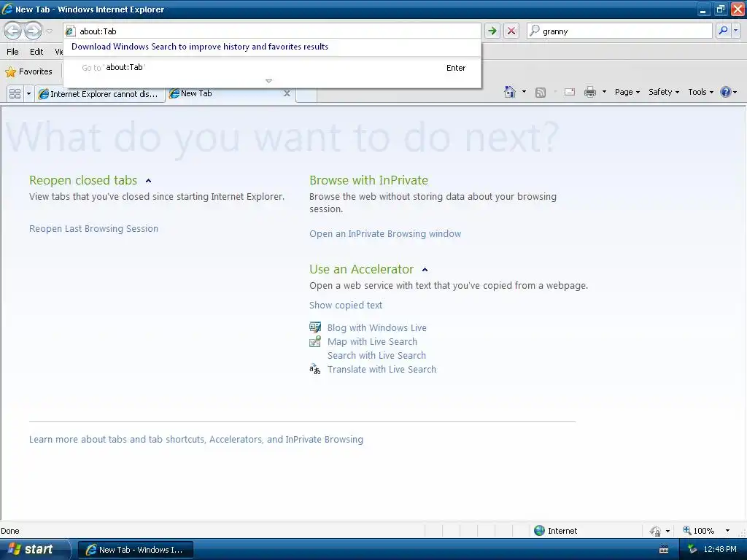This screenshot has height=560, width=747.
Task: Click the Help question mark icon
Action: click(725, 92)
